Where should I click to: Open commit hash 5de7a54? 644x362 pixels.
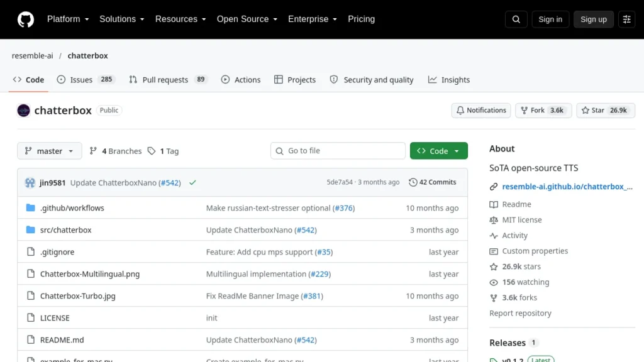click(340, 182)
